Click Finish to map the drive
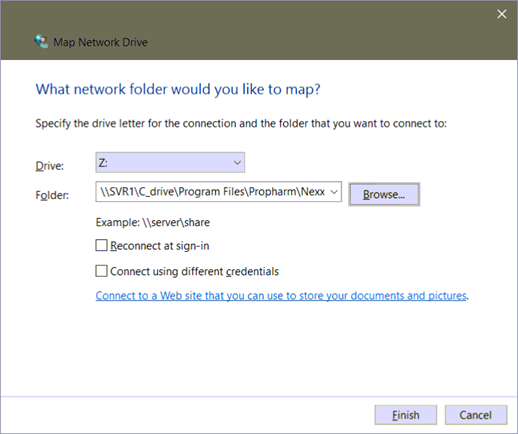The height and width of the screenshot is (434, 518). click(406, 415)
